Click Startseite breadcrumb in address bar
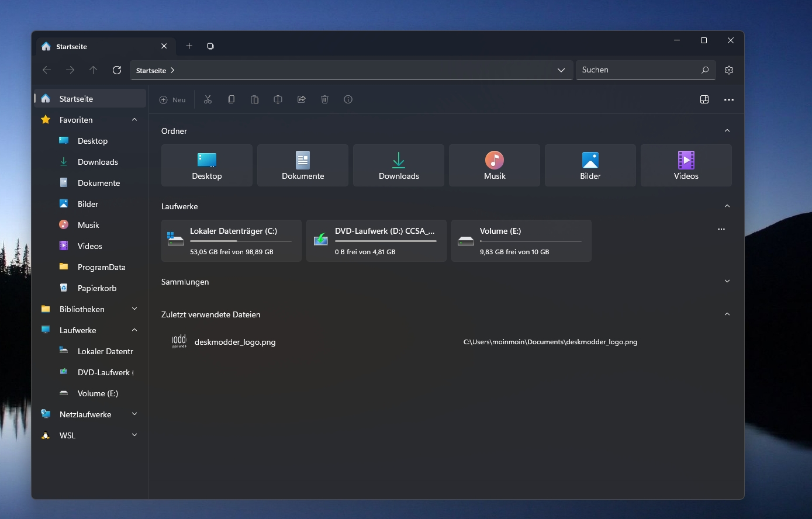 (151, 70)
